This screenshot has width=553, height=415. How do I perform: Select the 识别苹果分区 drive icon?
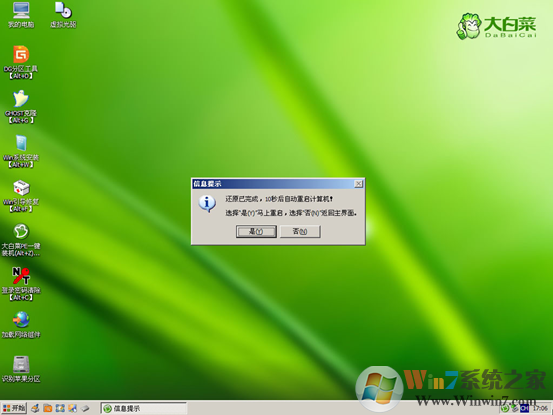point(21,369)
